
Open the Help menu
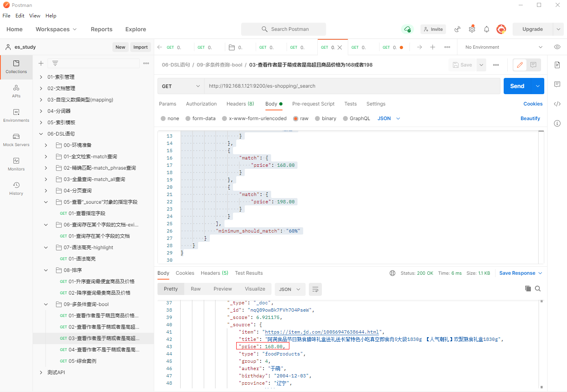pos(51,16)
